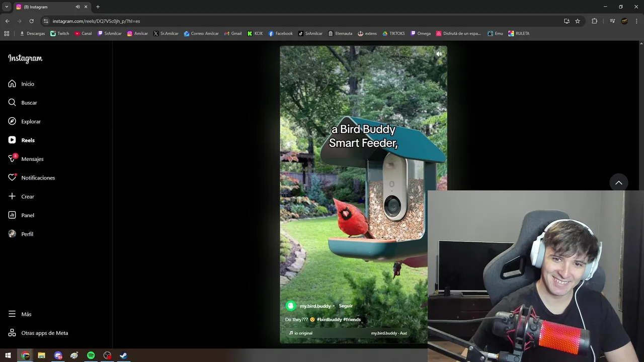Image resolution: width=644 pixels, height=362 pixels.
Task: Follow my.bird.buddy with Seguir
Action: coord(346,306)
